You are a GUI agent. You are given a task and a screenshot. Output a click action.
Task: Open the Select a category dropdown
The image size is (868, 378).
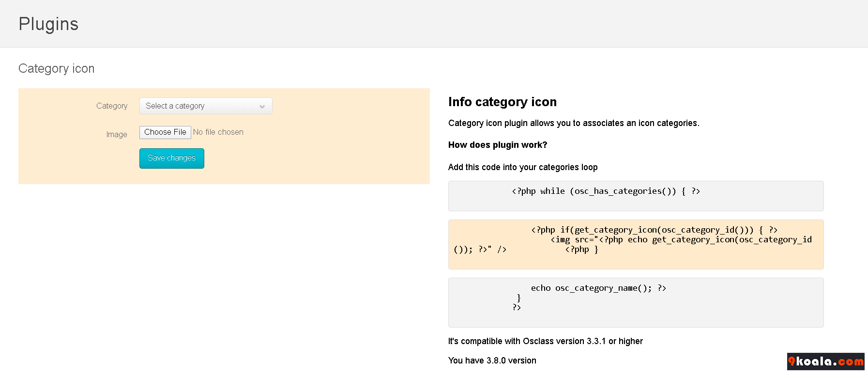pos(205,106)
